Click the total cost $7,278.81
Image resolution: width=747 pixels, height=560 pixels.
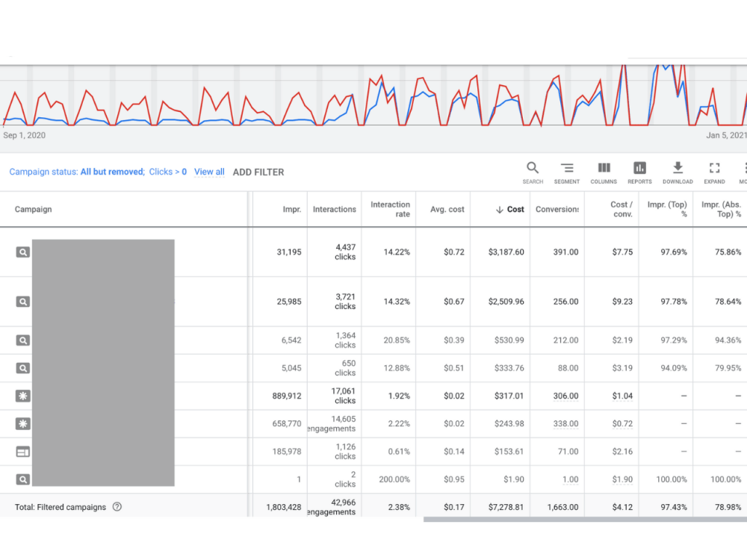[506, 507]
